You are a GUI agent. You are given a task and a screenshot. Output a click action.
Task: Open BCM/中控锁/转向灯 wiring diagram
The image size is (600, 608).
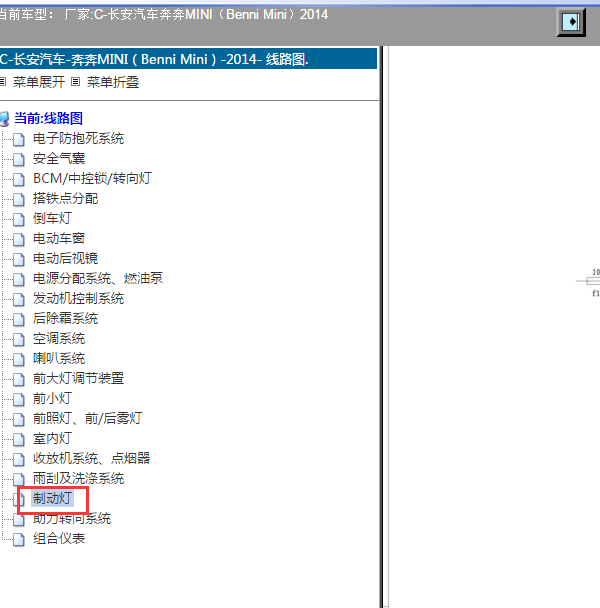click(x=92, y=178)
